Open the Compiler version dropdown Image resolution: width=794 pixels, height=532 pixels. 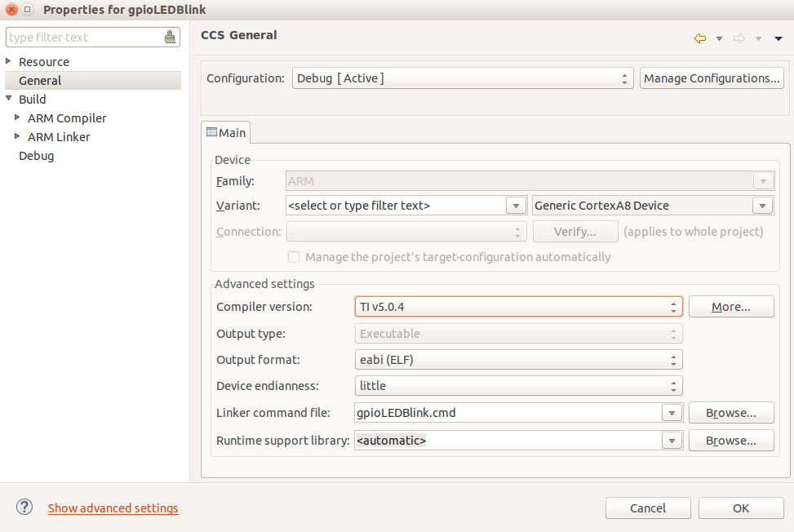tap(518, 307)
